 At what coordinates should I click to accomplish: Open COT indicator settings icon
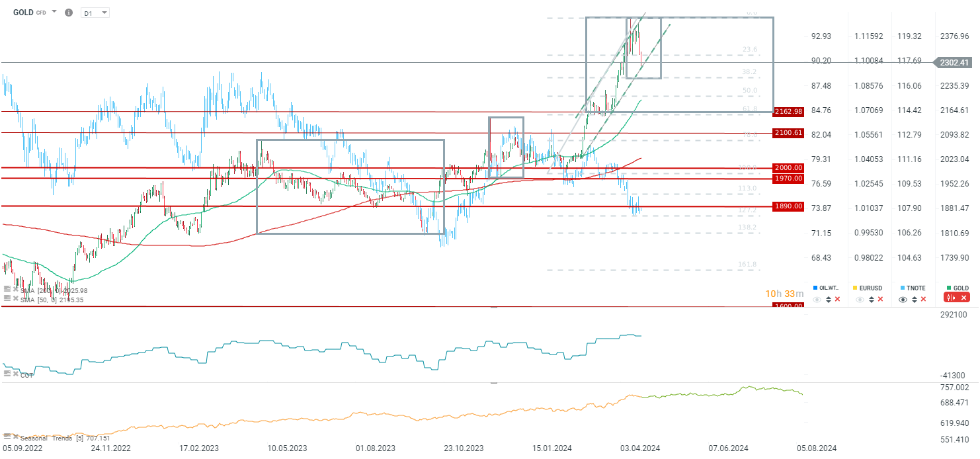click(7, 374)
